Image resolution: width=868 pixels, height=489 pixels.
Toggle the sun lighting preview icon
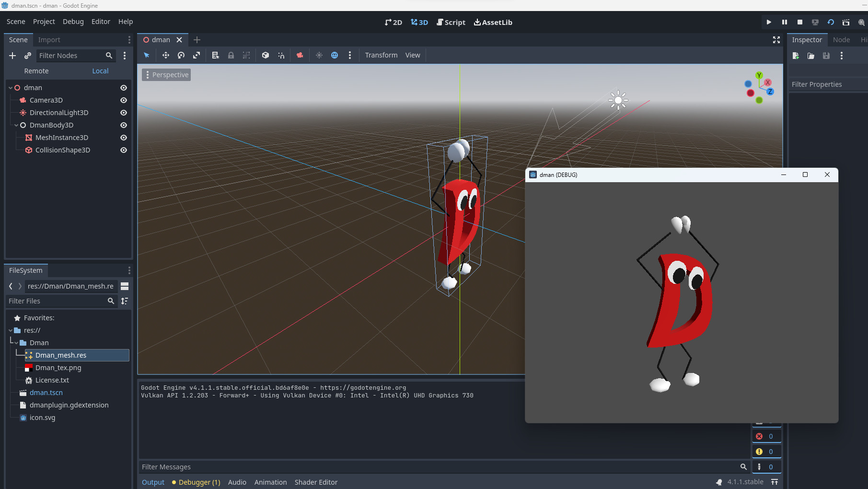pyautogui.click(x=319, y=55)
